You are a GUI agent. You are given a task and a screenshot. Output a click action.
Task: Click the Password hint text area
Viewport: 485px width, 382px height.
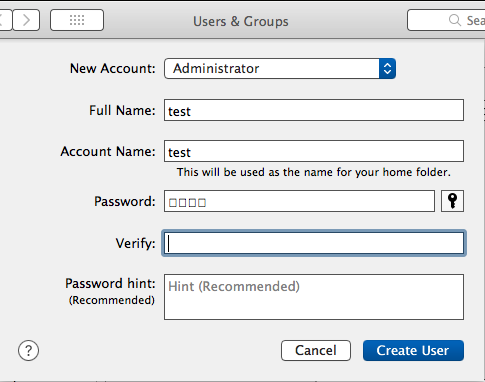[314, 297]
